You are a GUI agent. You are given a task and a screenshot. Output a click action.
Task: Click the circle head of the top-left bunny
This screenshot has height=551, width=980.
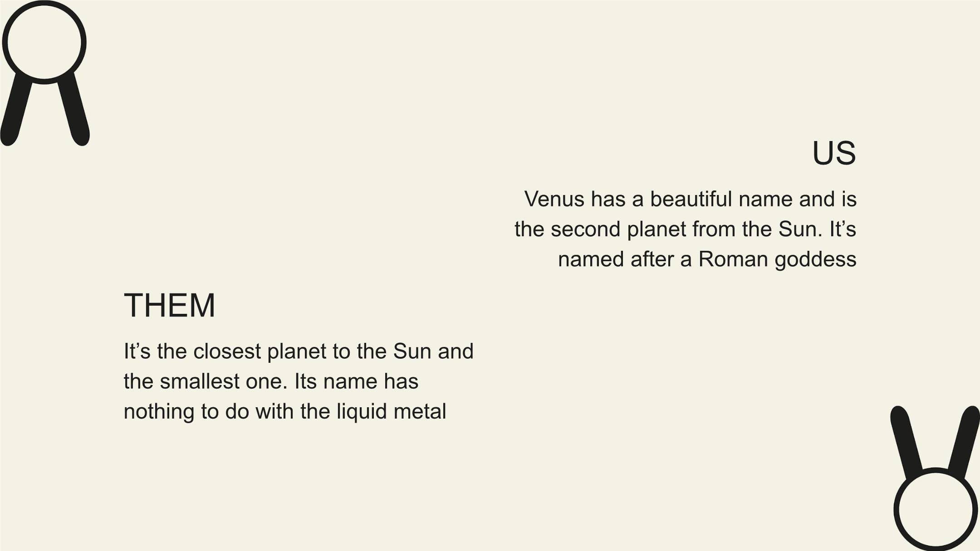(x=44, y=42)
